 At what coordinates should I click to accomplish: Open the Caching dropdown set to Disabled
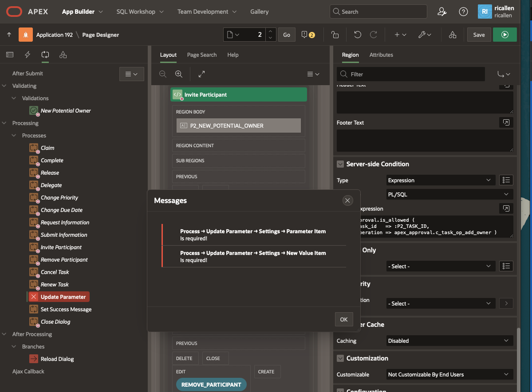(x=449, y=341)
